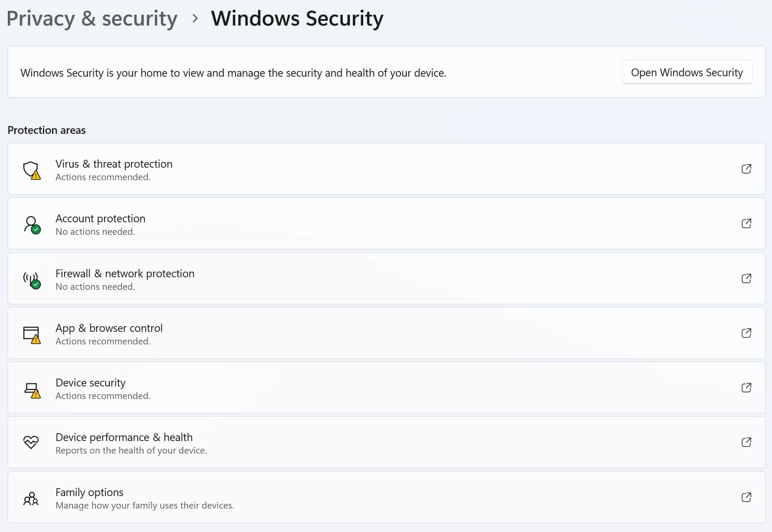Screen dimensions: 772x532
Task: Click the breadcrumb chevron separator
Action: pyautogui.click(x=195, y=18)
